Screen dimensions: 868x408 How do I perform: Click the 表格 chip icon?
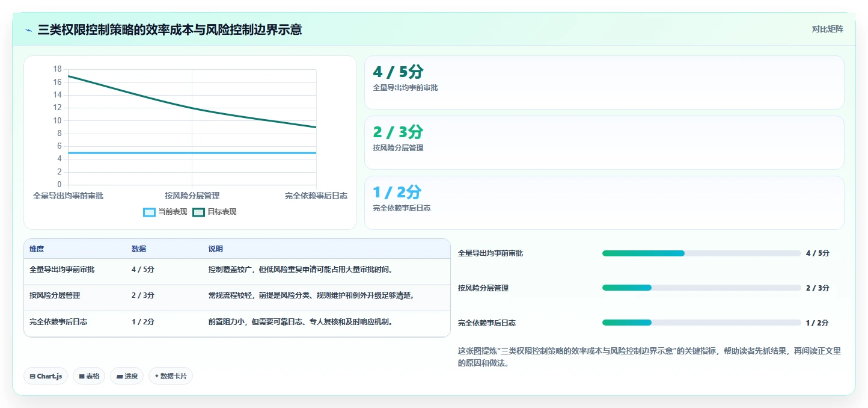coord(82,376)
